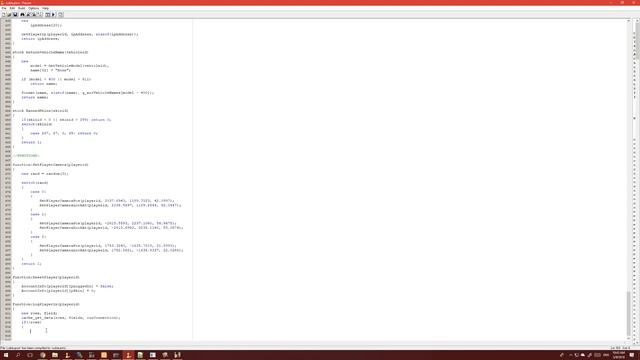Open the File menu

click(4, 8)
